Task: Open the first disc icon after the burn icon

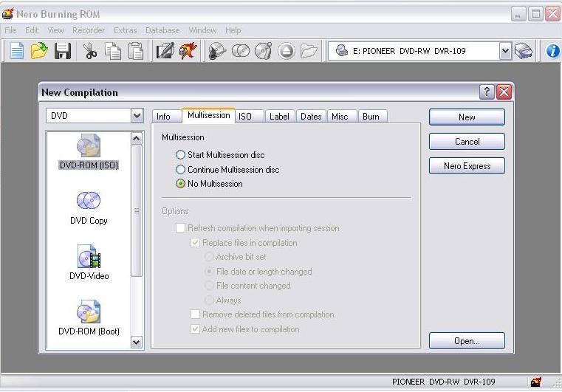Action: click(x=217, y=50)
